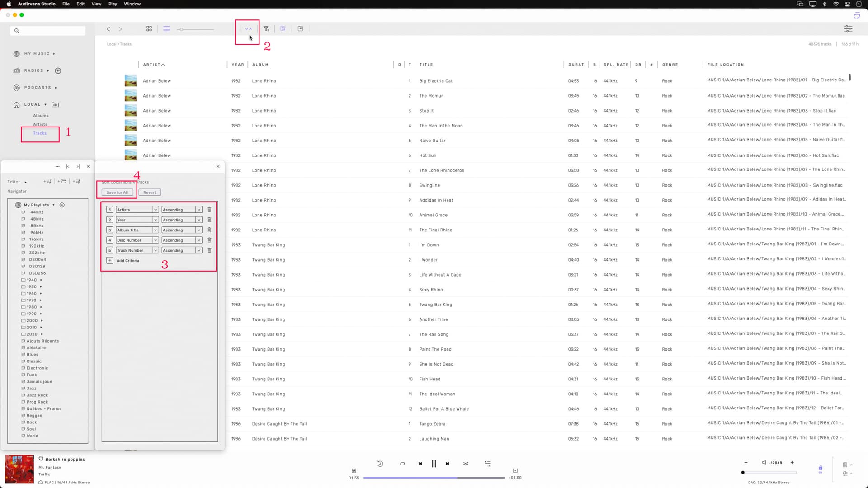Delete the Disc Number sort criterion
The width and height of the screenshot is (868, 488).
[x=209, y=240]
